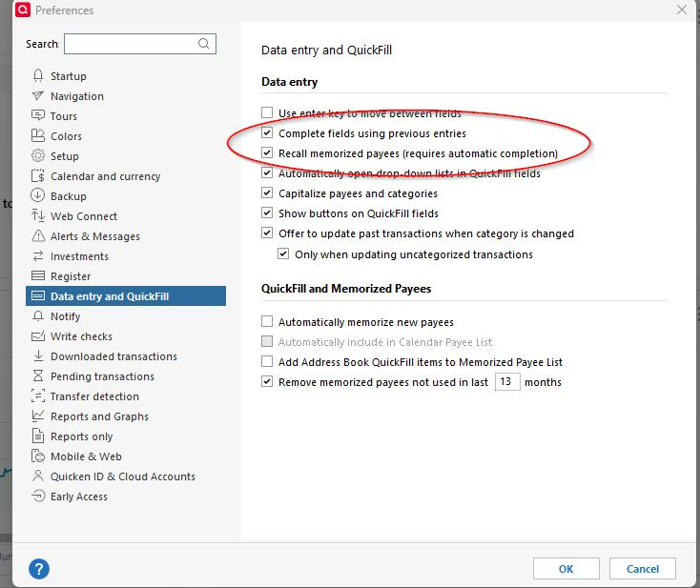The width and height of the screenshot is (700, 588).
Task: Uncheck Only when updating uncategorized transactions
Action: 283,253
